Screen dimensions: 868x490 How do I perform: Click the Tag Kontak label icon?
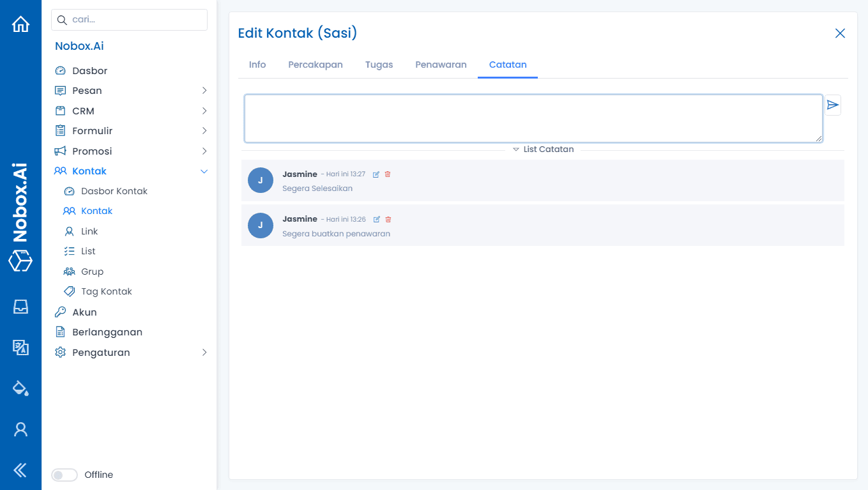69,291
